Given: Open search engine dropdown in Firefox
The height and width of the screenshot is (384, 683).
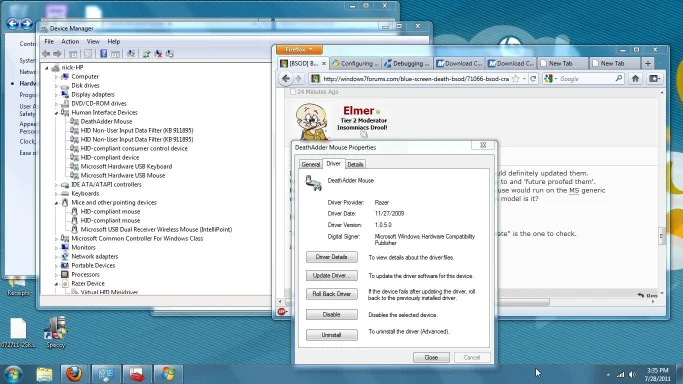Looking at the screenshot, I should (556, 79).
